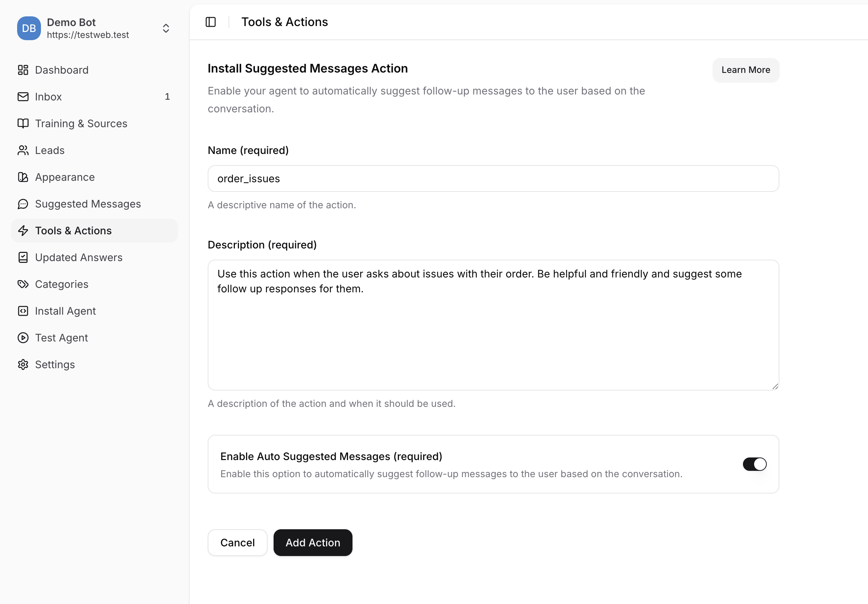
Task: Go to the Categories menu item
Action: point(62,284)
